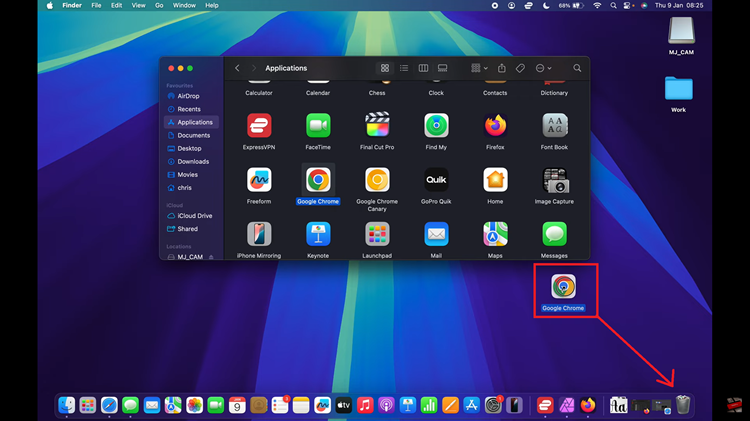Screen dimensions: 750x421
Task: Click the Edit Tags button in toolbar
Action: click(520, 68)
